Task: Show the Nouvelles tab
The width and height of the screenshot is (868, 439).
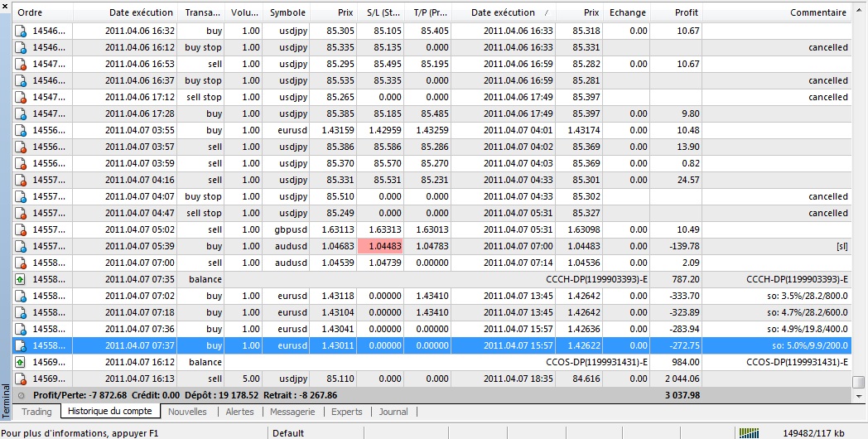Action: 187,412
